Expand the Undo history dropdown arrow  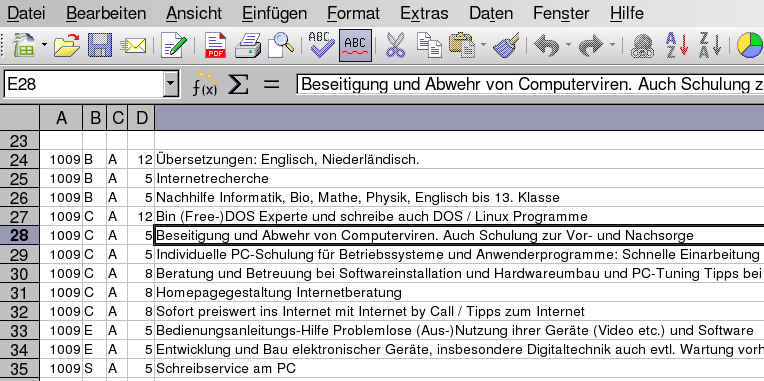568,45
